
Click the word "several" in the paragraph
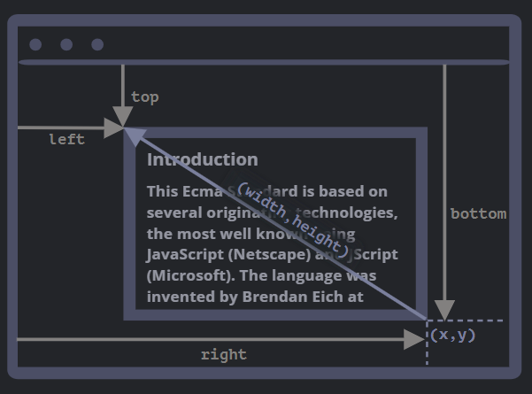173,212
